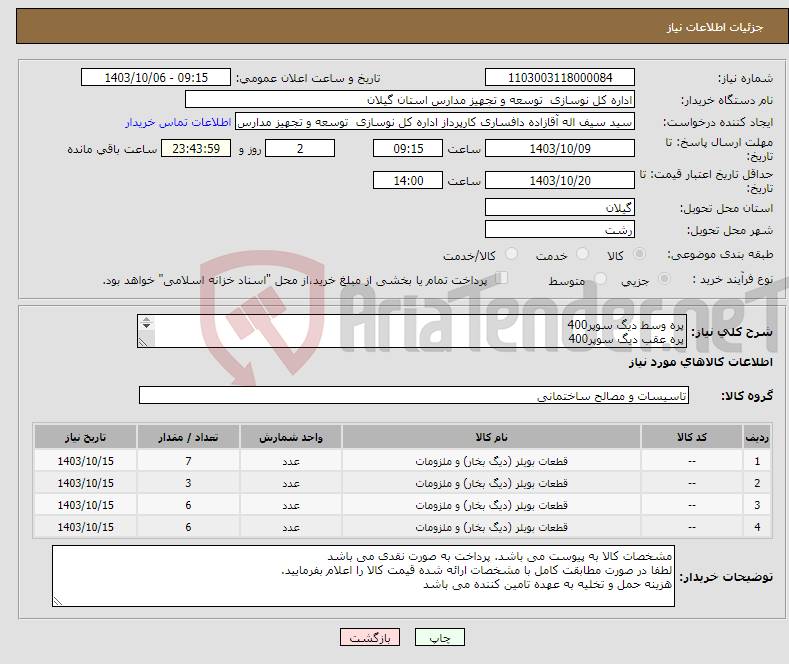Click item name in table row 3
789x664 pixels.
click(x=491, y=505)
